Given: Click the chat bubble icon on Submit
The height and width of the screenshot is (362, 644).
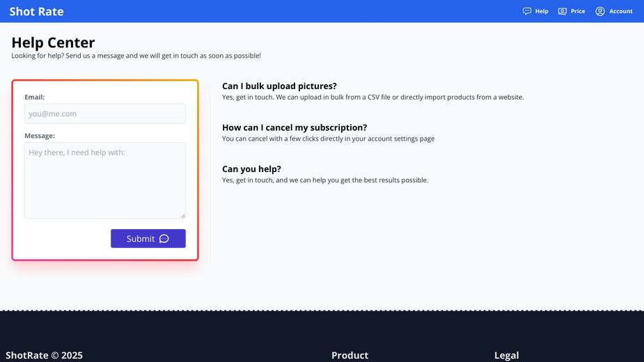Looking at the screenshot, I should pos(164,239).
